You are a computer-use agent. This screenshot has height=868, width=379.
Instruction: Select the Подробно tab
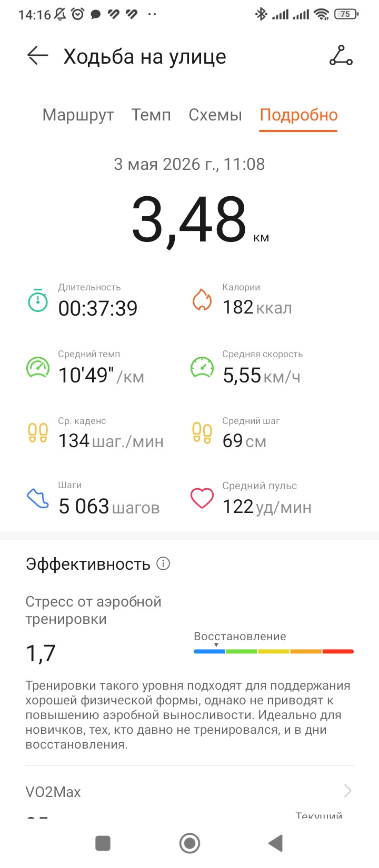(298, 115)
